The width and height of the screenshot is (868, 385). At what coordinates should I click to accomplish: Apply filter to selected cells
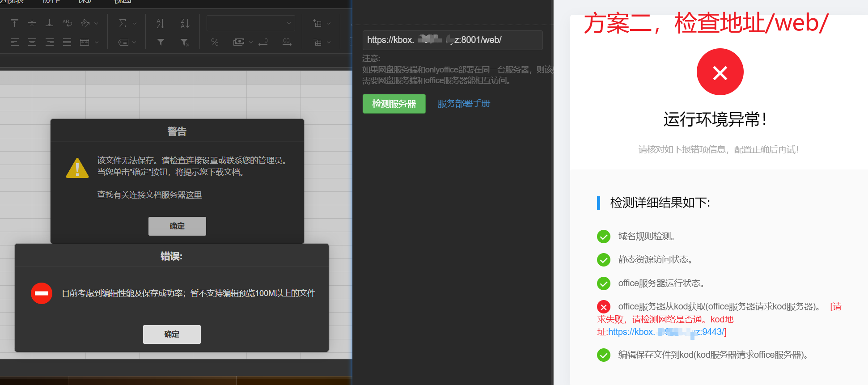161,42
